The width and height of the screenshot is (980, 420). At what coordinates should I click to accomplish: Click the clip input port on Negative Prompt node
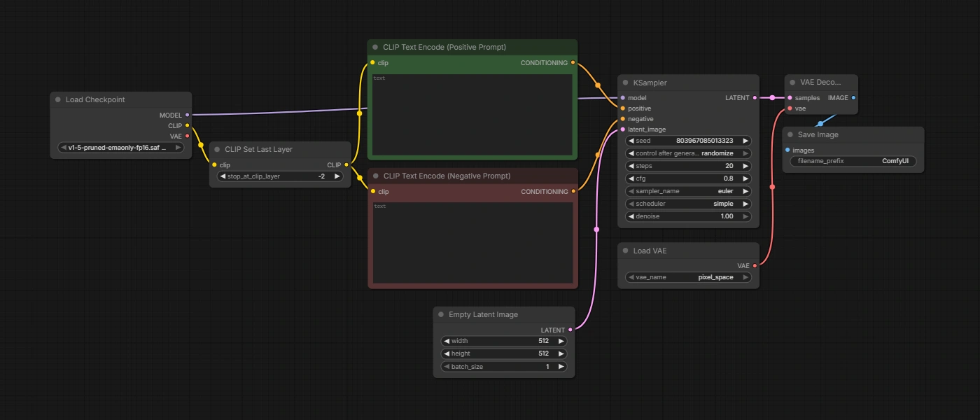[x=372, y=192]
